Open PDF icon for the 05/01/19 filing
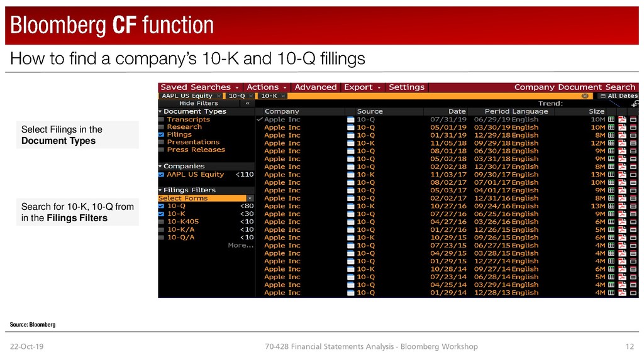 [x=622, y=127]
